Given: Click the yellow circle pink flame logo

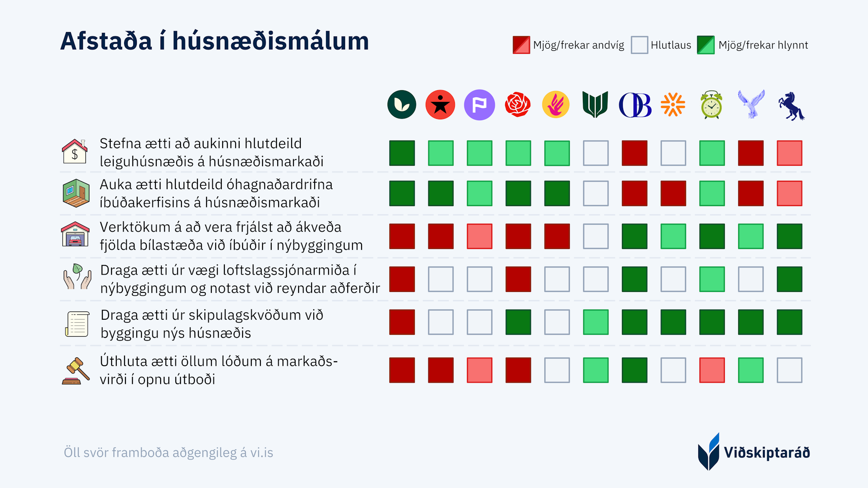Looking at the screenshot, I should (556, 105).
